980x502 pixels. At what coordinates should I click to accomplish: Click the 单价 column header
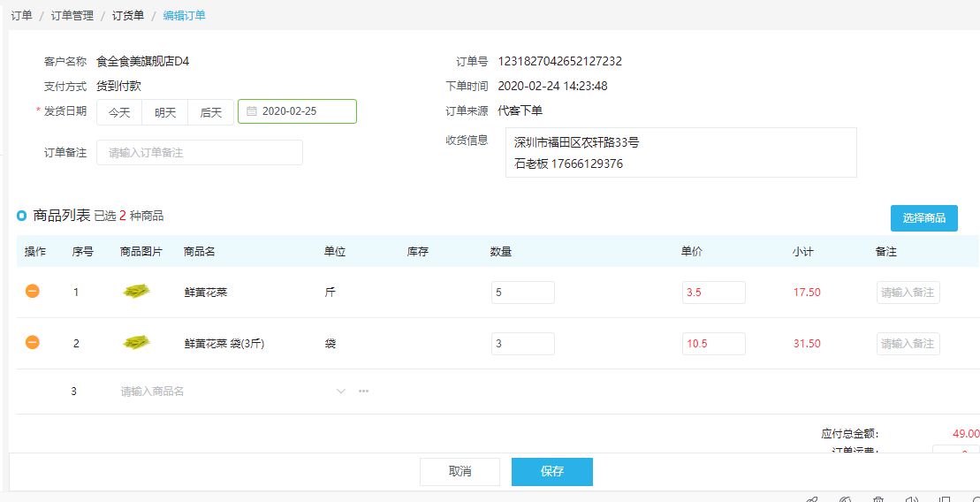692,251
